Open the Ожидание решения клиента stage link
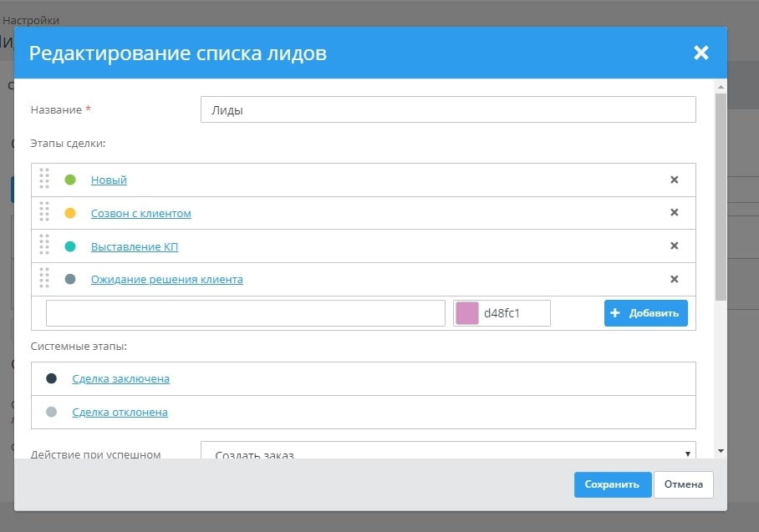Image resolution: width=759 pixels, height=532 pixels. point(167,280)
